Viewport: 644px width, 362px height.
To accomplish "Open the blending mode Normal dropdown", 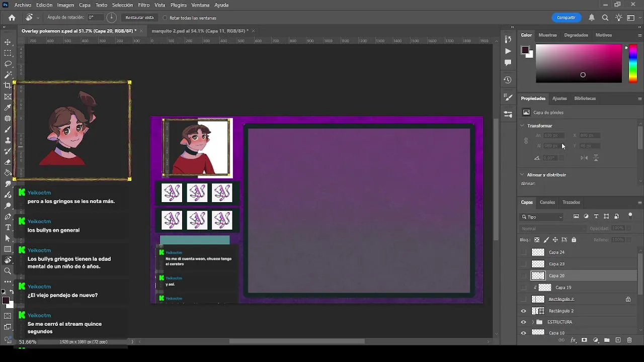I will point(552,229).
